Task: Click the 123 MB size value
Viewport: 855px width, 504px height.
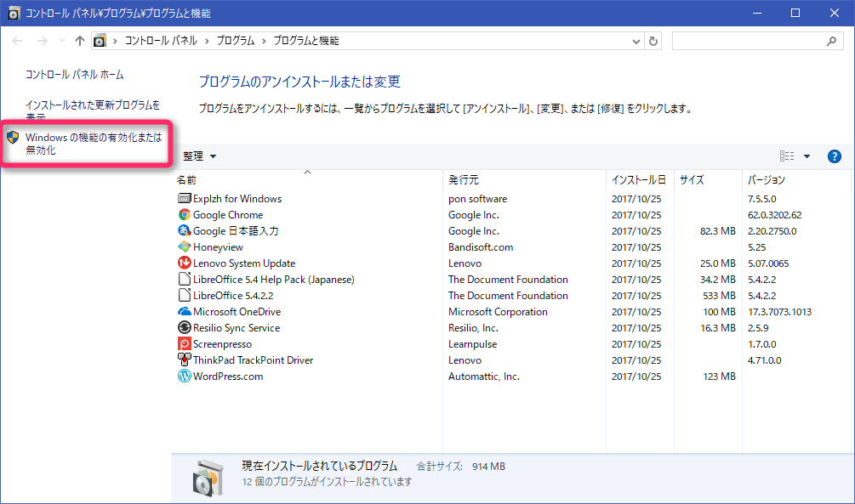Action: click(719, 376)
